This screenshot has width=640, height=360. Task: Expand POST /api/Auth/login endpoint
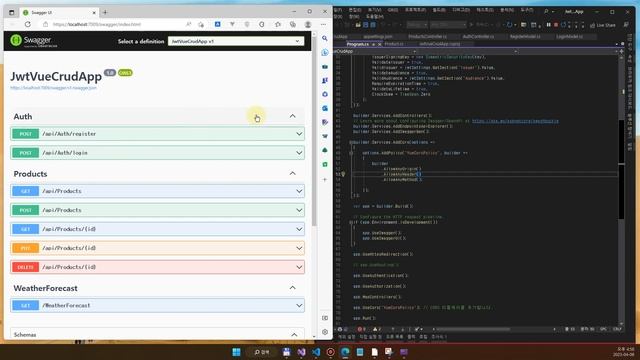[158, 153]
